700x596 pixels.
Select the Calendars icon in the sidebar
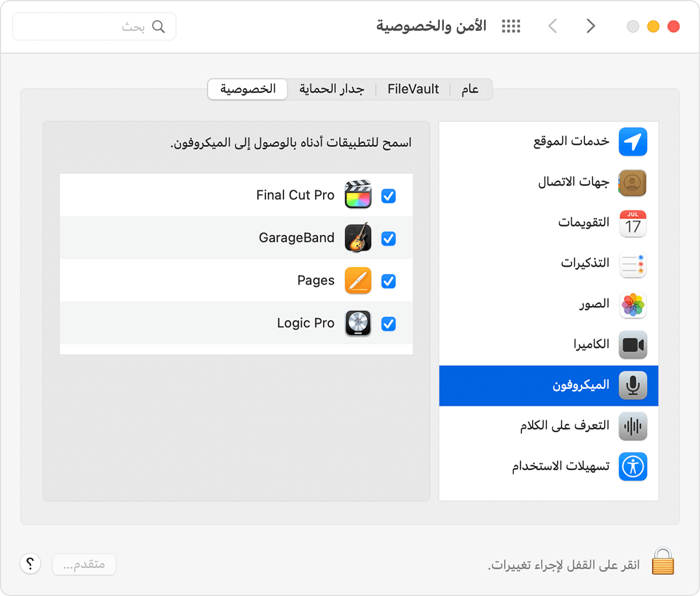point(633,223)
